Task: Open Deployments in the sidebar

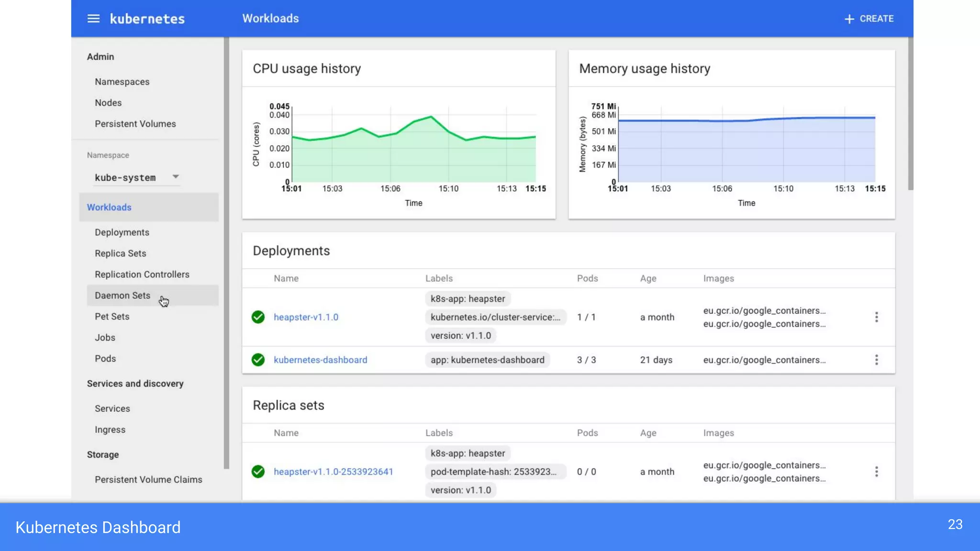Action: [x=122, y=232]
